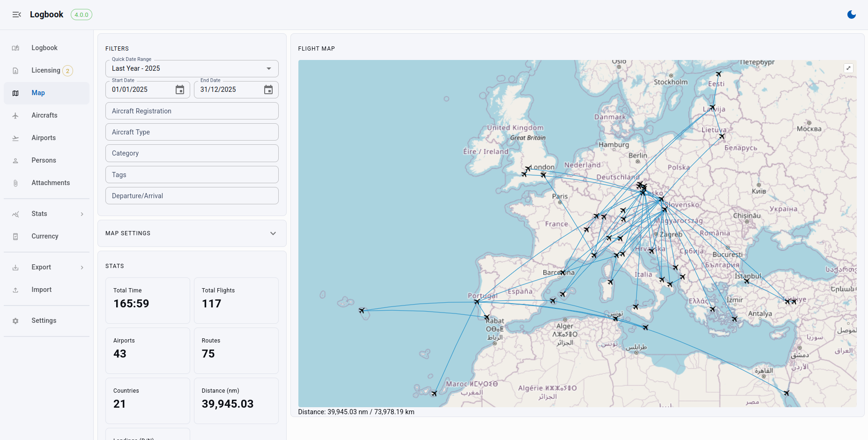Click the Start Date field 01/01/2025
Viewport: 868px width, 440px height.
pyautogui.click(x=148, y=89)
